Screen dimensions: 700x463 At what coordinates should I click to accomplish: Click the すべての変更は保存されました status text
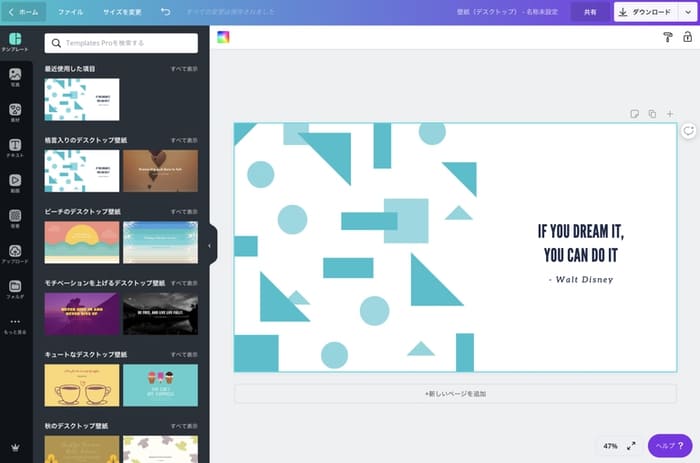click(230, 12)
